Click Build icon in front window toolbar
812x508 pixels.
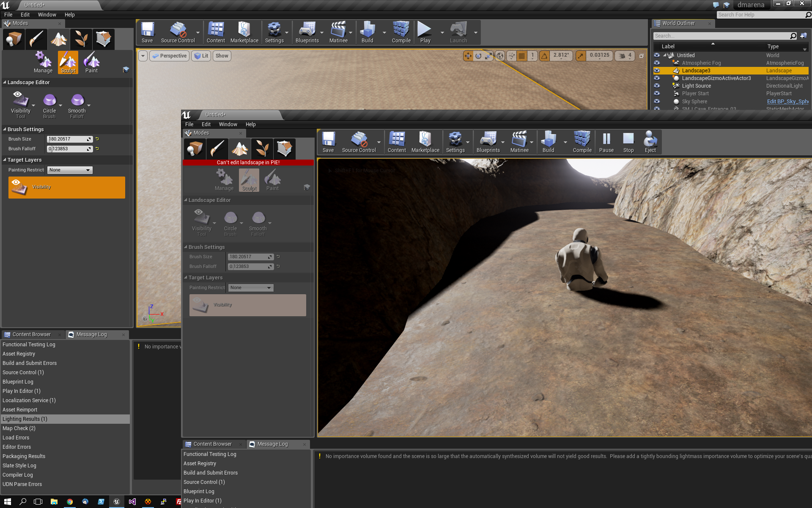click(549, 142)
